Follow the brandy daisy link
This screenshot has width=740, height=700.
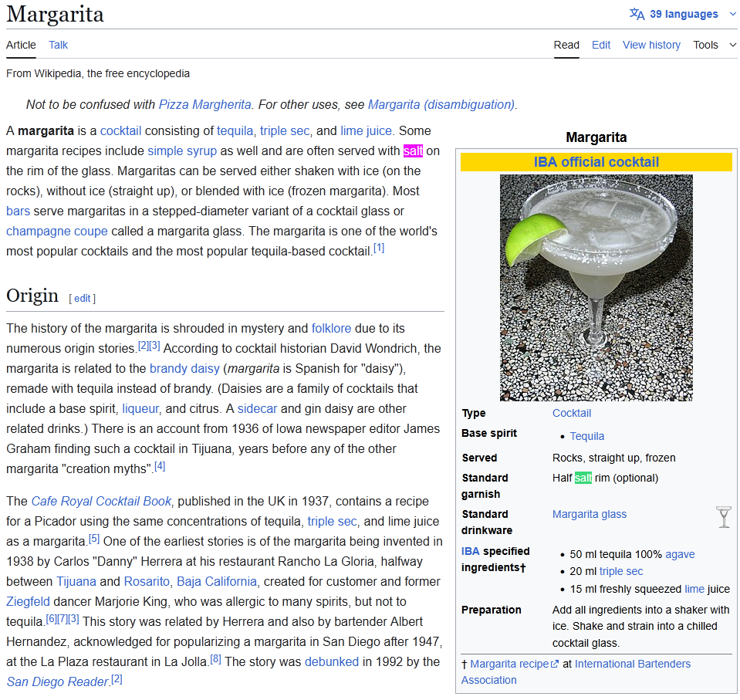(x=184, y=368)
